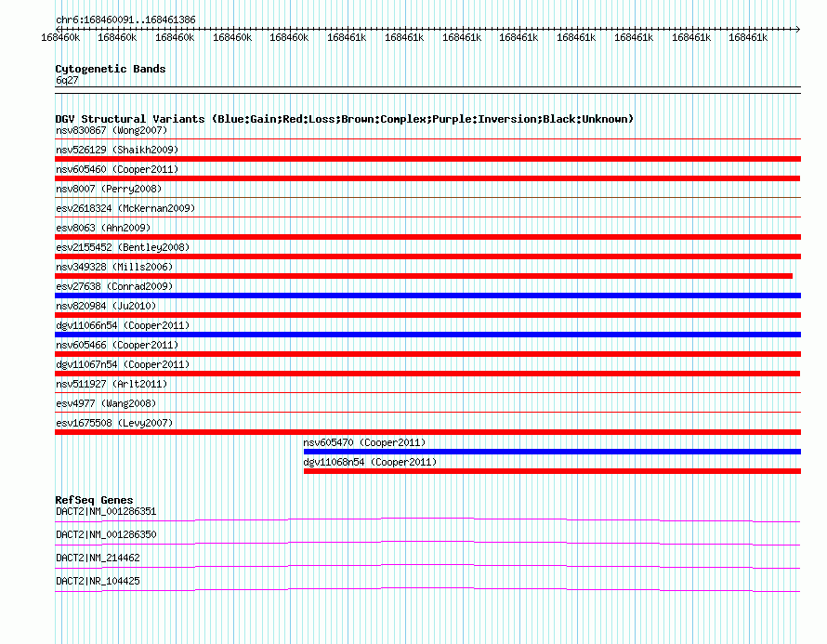Click the red bar under esv1675508
Viewport: 827px width, 644px height.
(427, 432)
